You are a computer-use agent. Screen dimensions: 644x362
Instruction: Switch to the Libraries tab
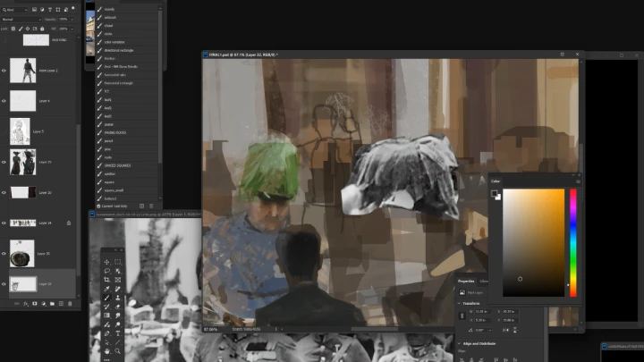click(x=484, y=282)
